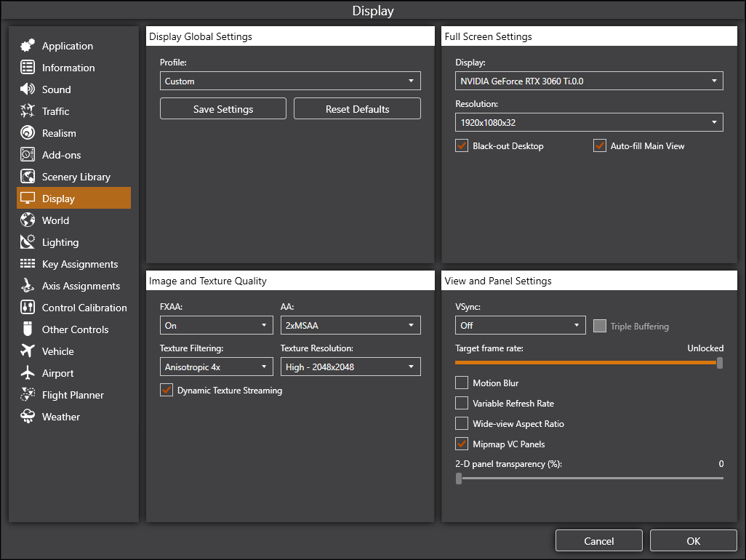Image resolution: width=746 pixels, height=560 pixels.
Task: Enable the Motion Blur checkbox
Action: click(462, 383)
